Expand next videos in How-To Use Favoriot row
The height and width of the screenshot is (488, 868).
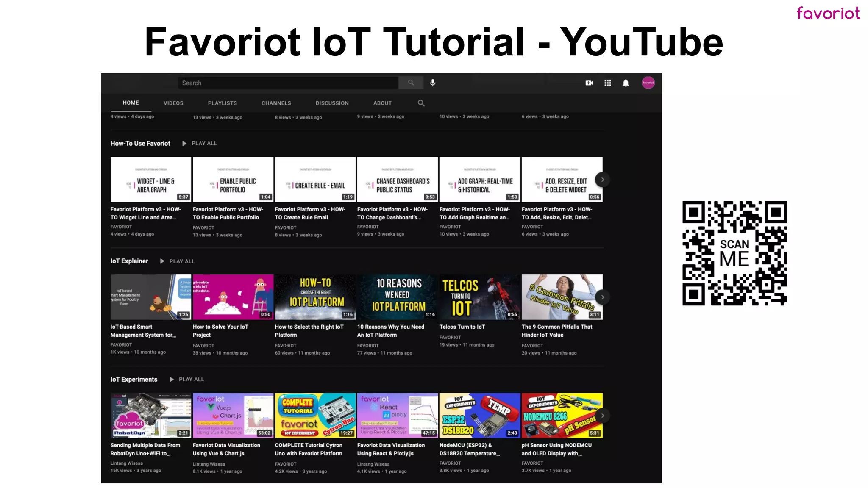(x=602, y=180)
